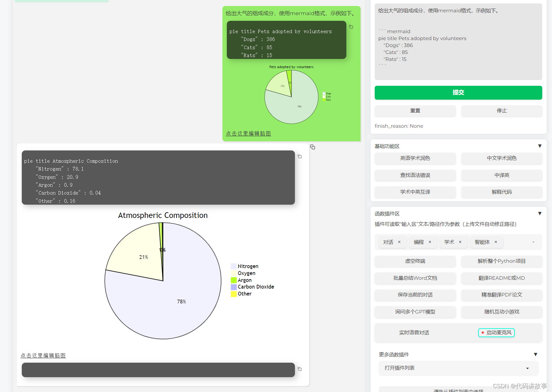
Task: Click the finish_reason: None status text
Action: pyautogui.click(x=399, y=126)
